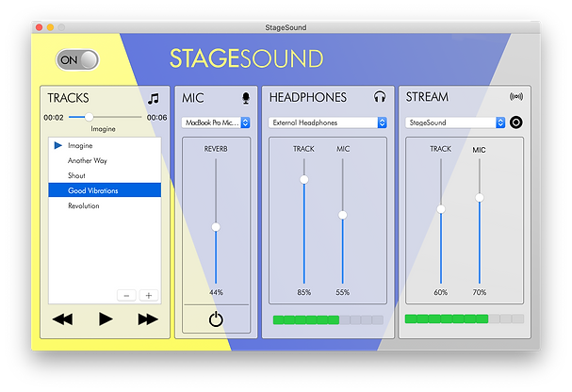
Task: Click the Stream Track slider knob at 60%
Action: coord(441,209)
